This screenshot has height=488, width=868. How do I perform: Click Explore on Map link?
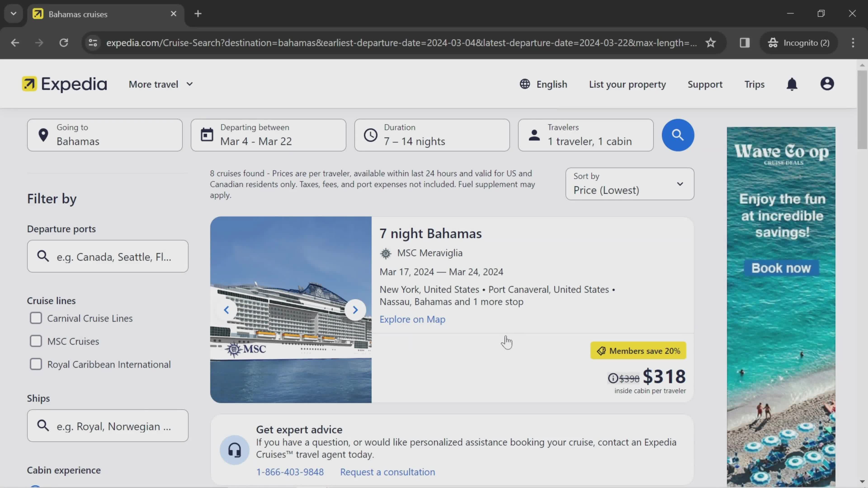[x=412, y=319]
